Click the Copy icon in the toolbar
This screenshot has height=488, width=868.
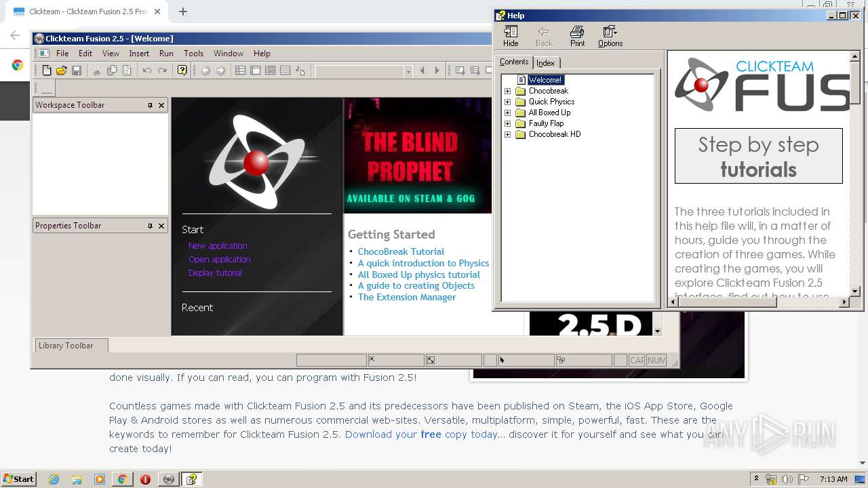coord(112,70)
